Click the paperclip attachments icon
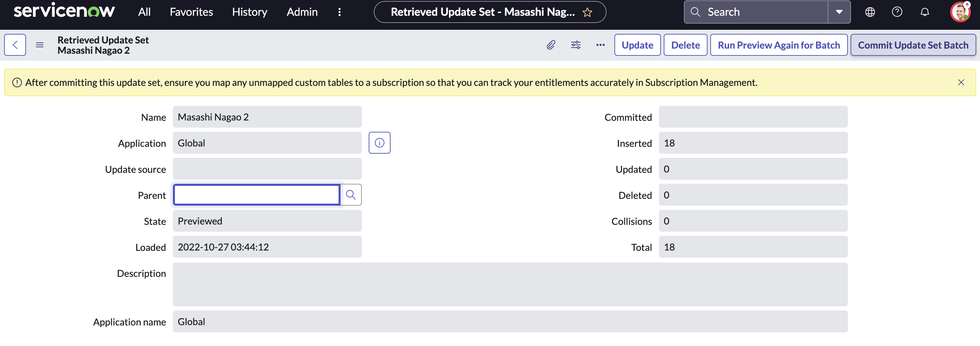 [550, 45]
